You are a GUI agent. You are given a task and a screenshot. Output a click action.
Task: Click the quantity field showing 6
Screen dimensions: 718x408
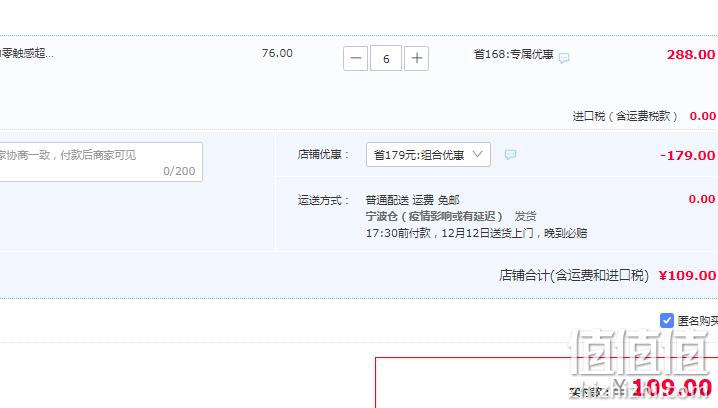[386, 58]
